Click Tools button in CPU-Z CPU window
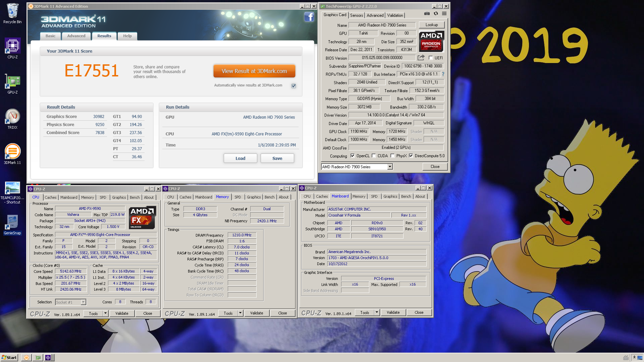Image resolution: width=644 pixels, height=362 pixels. pyautogui.click(x=94, y=313)
